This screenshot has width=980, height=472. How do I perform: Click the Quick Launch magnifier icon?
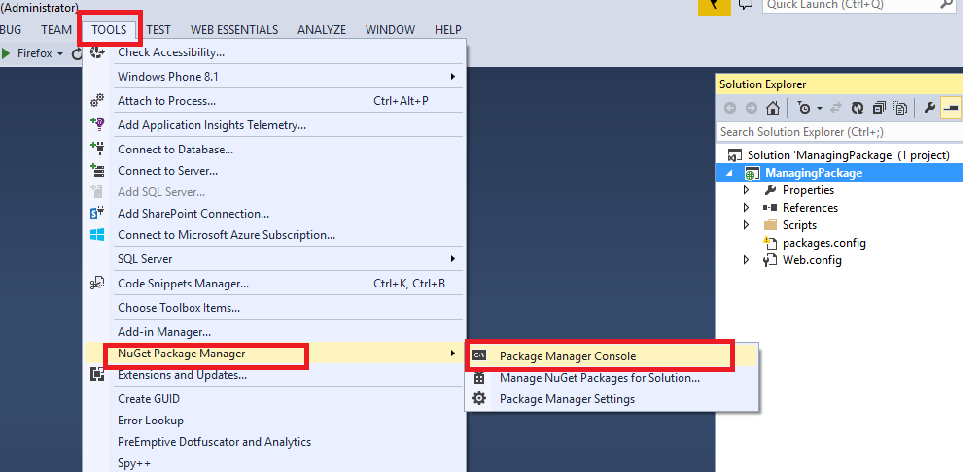pos(946,4)
